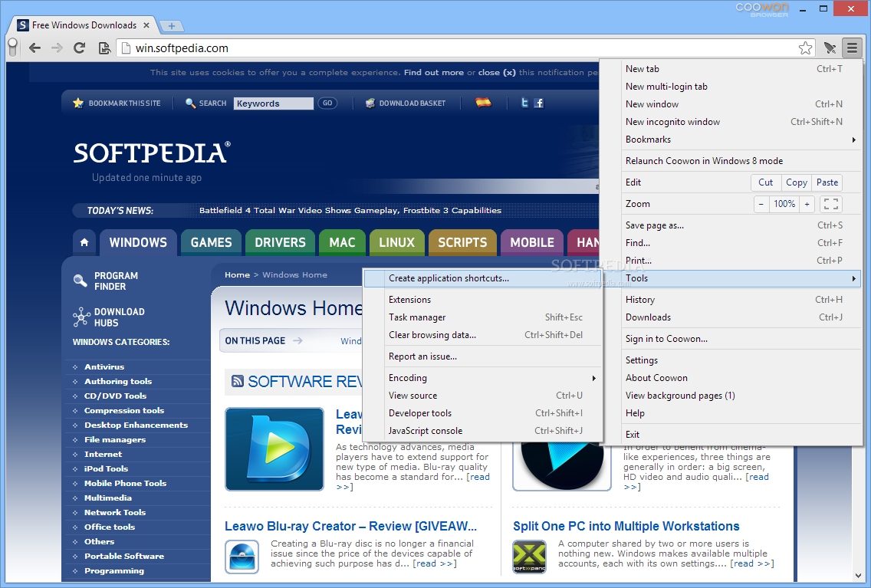
Task: Select Relaunch Coowon in Windows 8 mode
Action: point(741,160)
